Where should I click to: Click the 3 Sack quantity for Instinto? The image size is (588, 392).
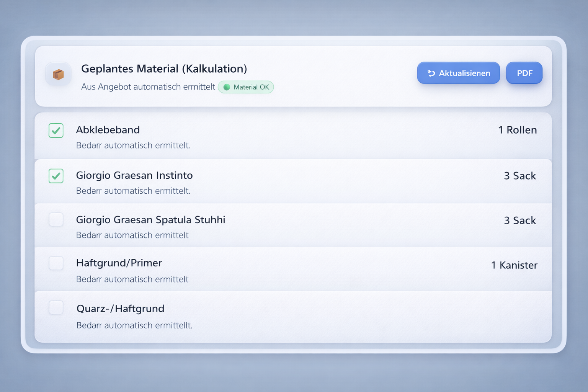click(x=520, y=176)
